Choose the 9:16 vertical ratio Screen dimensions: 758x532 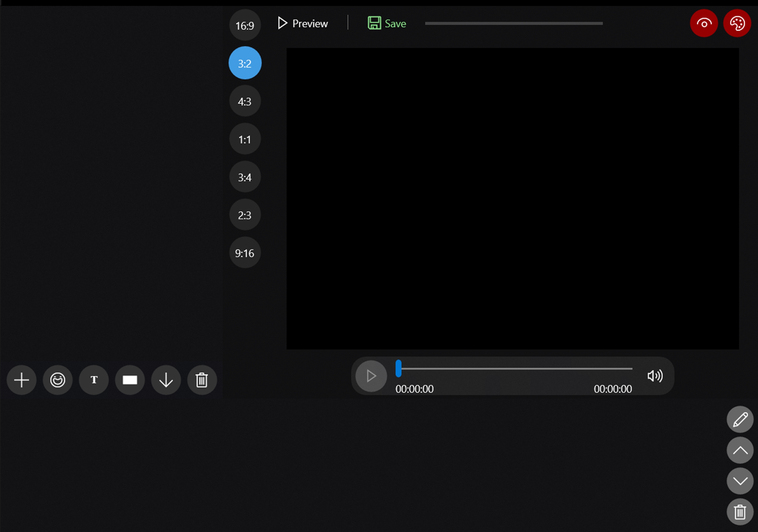[x=245, y=253]
